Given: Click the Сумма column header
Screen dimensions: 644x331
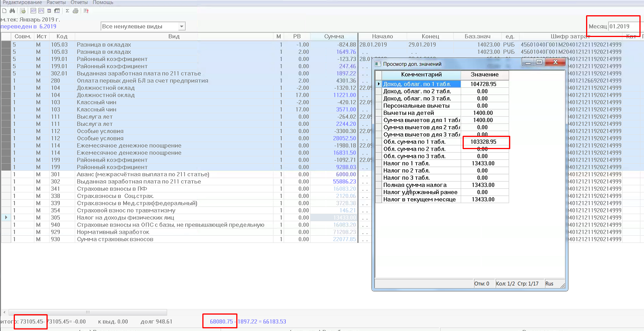Looking at the screenshot, I should click(x=334, y=36).
